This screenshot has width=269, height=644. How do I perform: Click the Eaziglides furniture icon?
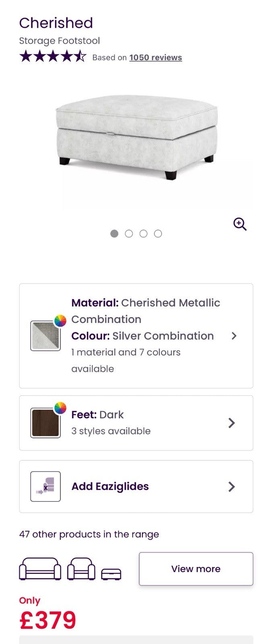(46, 487)
